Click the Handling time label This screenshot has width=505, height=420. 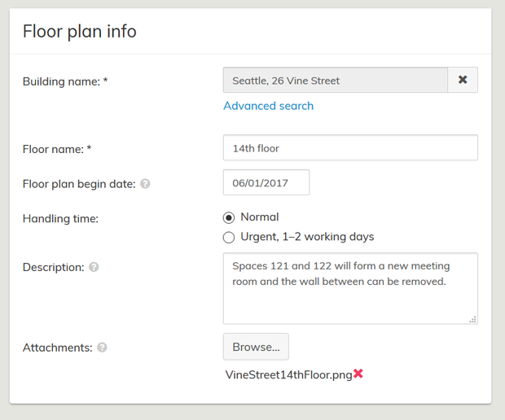coord(60,218)
